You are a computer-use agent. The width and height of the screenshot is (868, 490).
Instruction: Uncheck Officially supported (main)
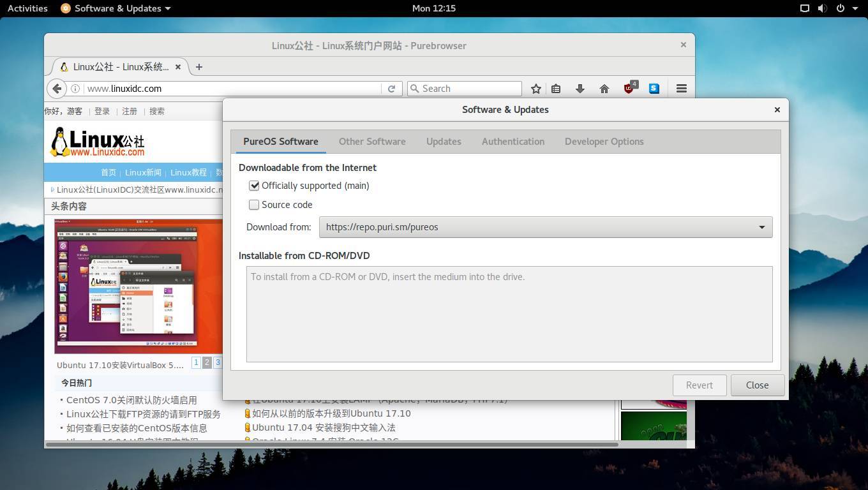[x=254, y=186]
